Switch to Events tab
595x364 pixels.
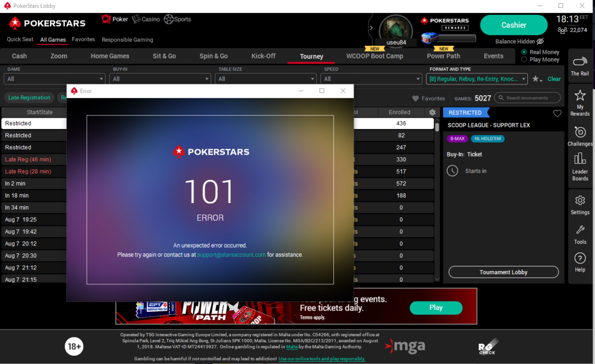[x=493, y=56]
